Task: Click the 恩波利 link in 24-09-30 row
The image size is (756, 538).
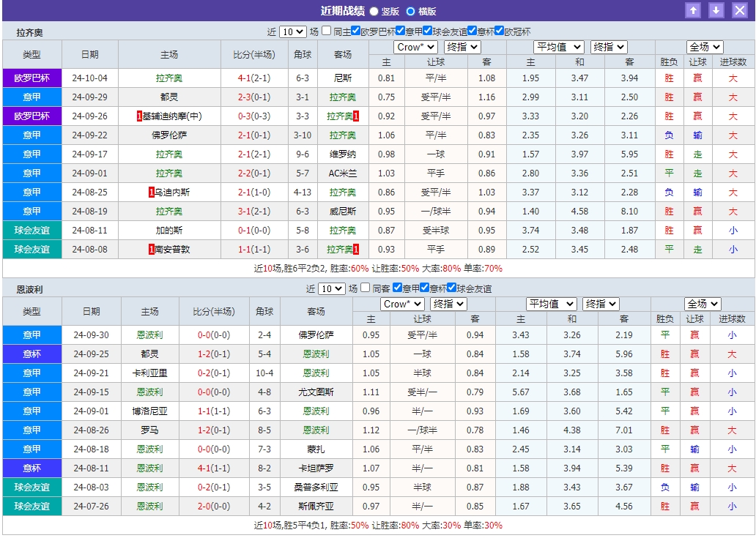Action: pyautogui.click(x=150, y=335)
